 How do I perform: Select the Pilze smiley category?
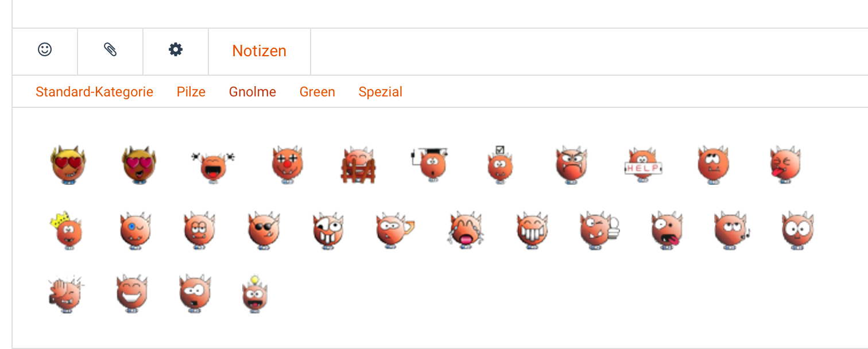click(x=191, y=92)
